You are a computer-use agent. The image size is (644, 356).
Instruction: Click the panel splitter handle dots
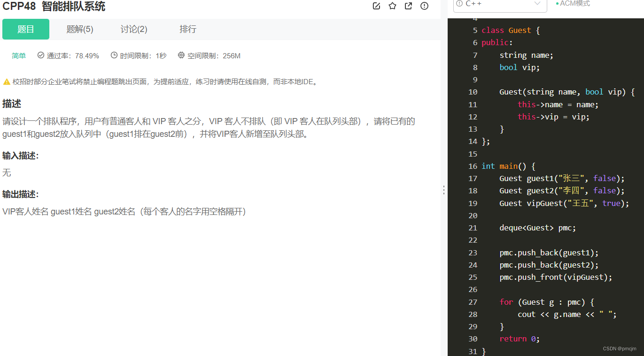coord(444,190)
